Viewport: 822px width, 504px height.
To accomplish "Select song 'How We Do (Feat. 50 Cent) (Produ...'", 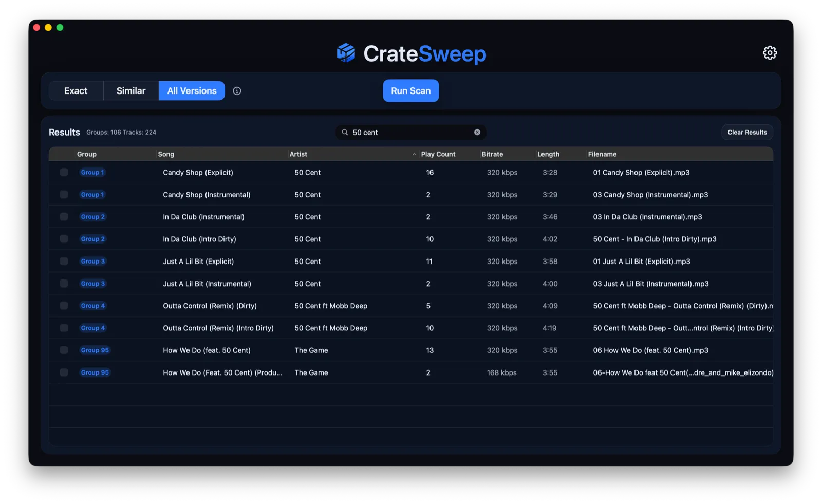I will (x=222, y=372).
